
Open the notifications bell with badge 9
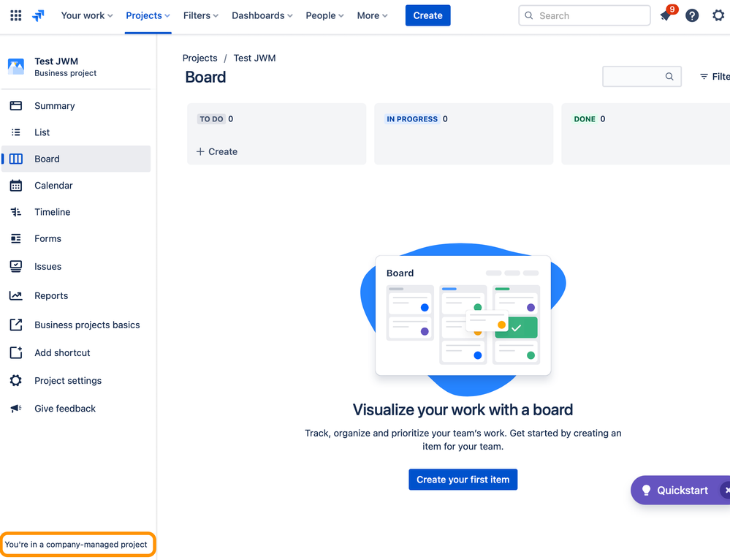click(x=666, y=15)
